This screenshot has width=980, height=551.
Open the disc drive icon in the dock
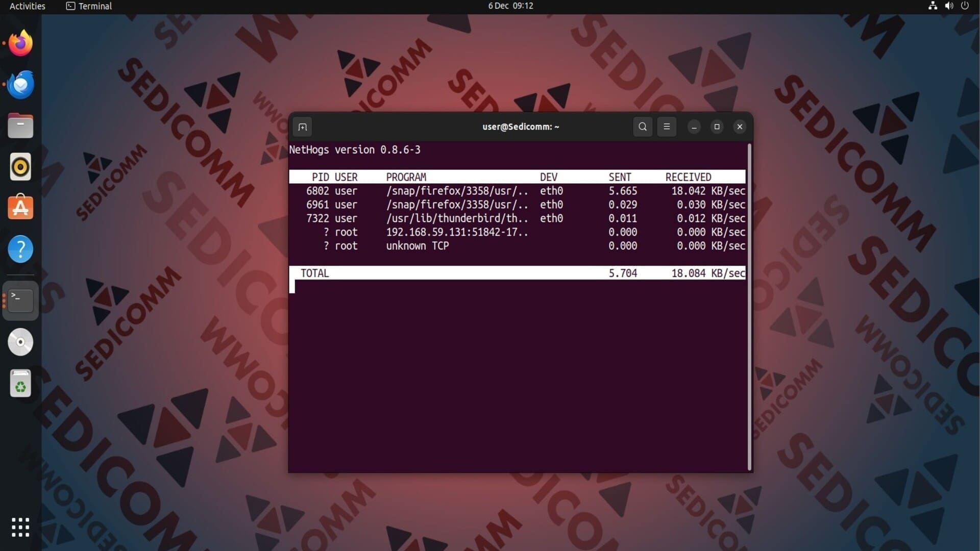pyautogui.click(x=20, y=342)
